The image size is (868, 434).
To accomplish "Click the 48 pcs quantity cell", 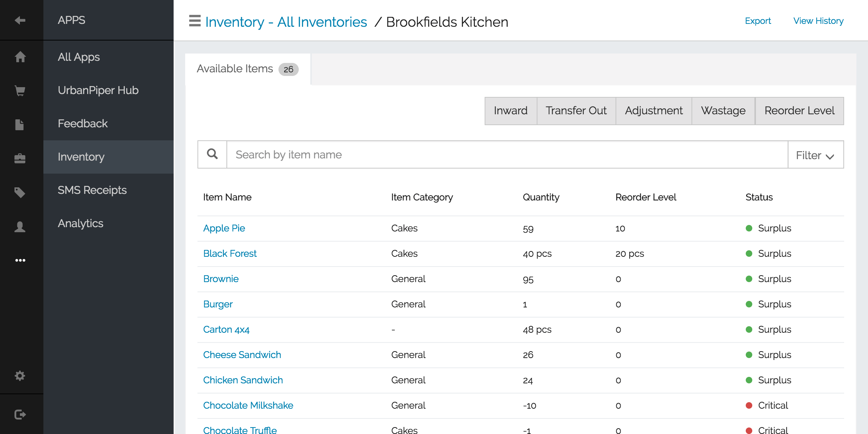I will point(537,329).
